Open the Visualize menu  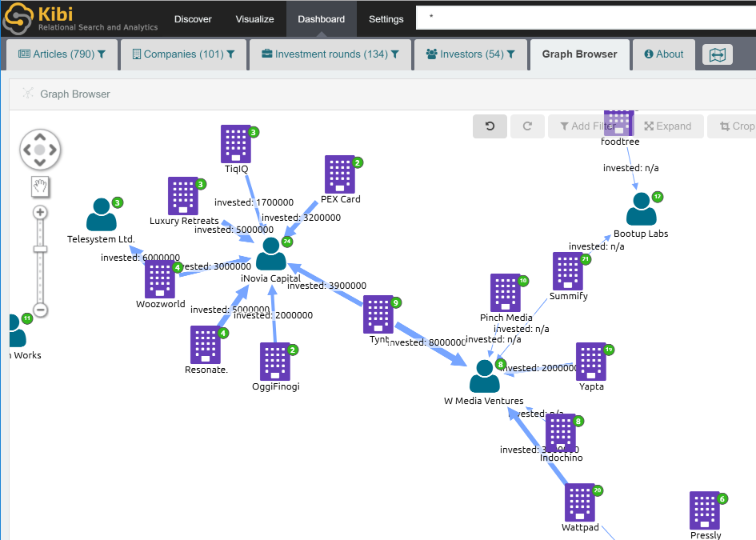tap(254, 19)
